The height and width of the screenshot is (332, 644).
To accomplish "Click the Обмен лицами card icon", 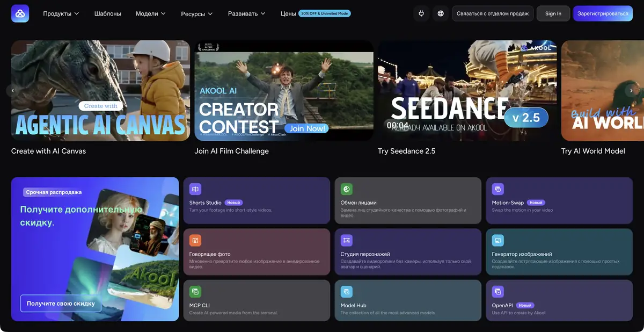I will pyautogui.click(x=347, y=189).
